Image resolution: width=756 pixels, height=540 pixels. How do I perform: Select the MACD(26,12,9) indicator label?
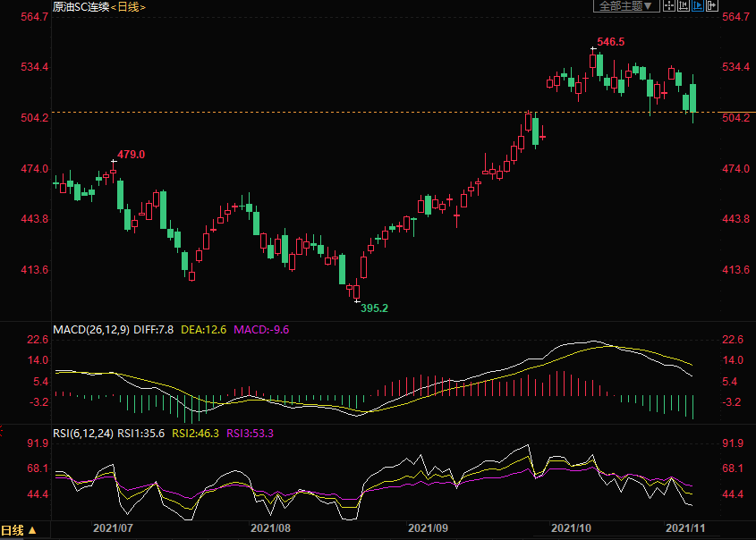click(x=91, y=330)
